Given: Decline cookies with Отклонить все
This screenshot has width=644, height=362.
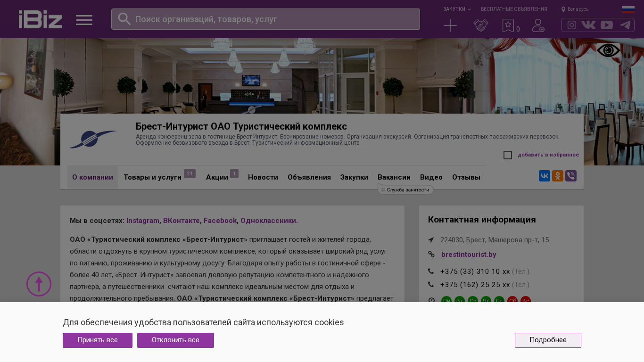Looking at the screenshot, I should [175, 340].
